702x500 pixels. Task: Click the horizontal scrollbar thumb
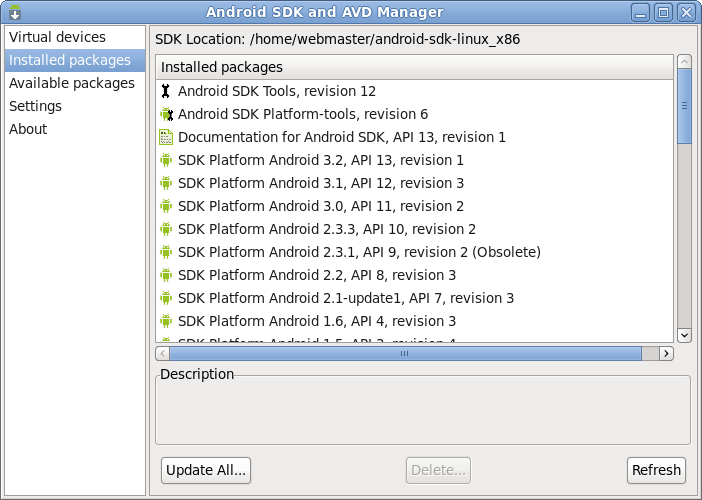click(x=405, y=354)
